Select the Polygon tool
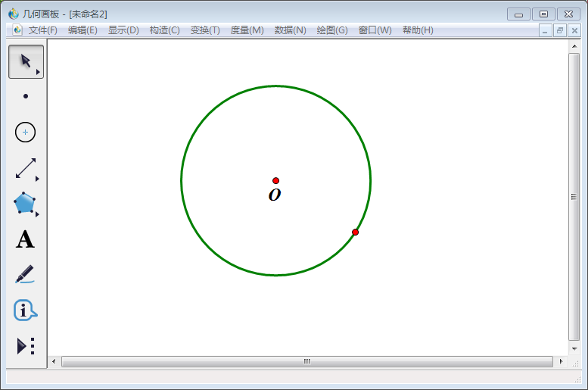The height and width of the screenshot is (390, 588). pos(25,203)
